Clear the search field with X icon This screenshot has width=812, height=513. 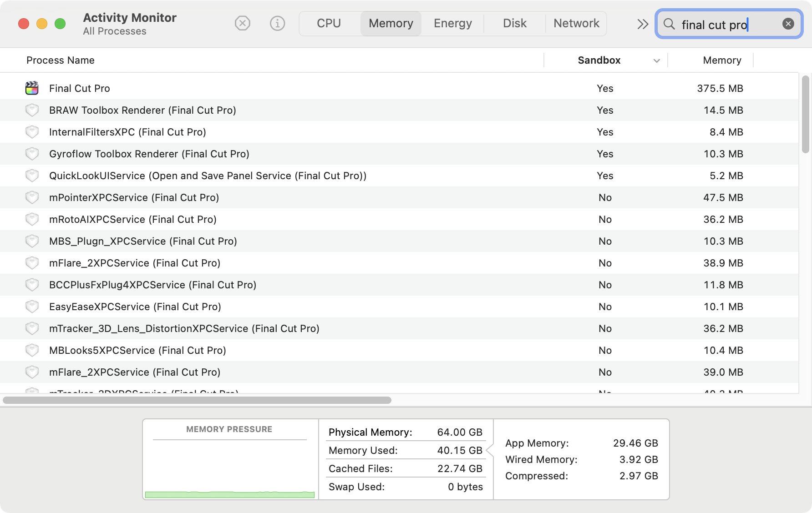coord(788,24)
